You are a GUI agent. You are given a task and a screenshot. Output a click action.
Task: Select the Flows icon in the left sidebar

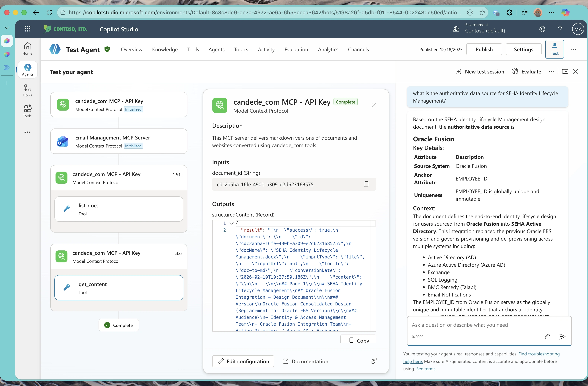click(27, 90)
